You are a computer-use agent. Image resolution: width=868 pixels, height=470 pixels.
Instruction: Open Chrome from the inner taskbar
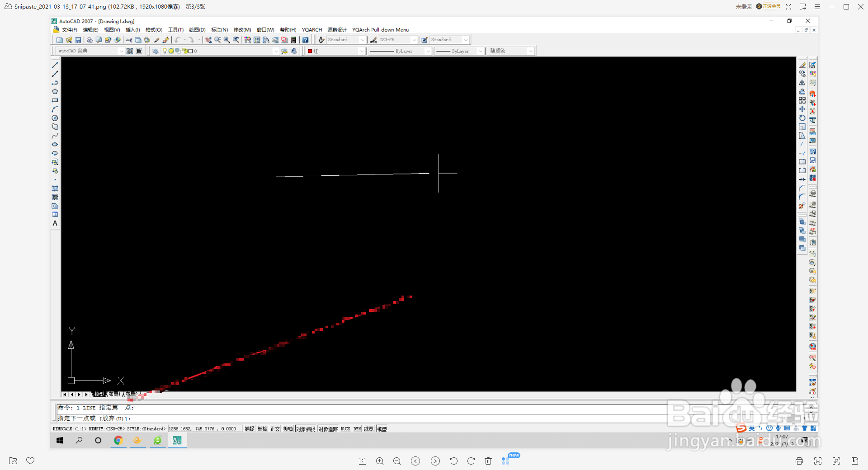pyautogui.click(x=118, y=440)
